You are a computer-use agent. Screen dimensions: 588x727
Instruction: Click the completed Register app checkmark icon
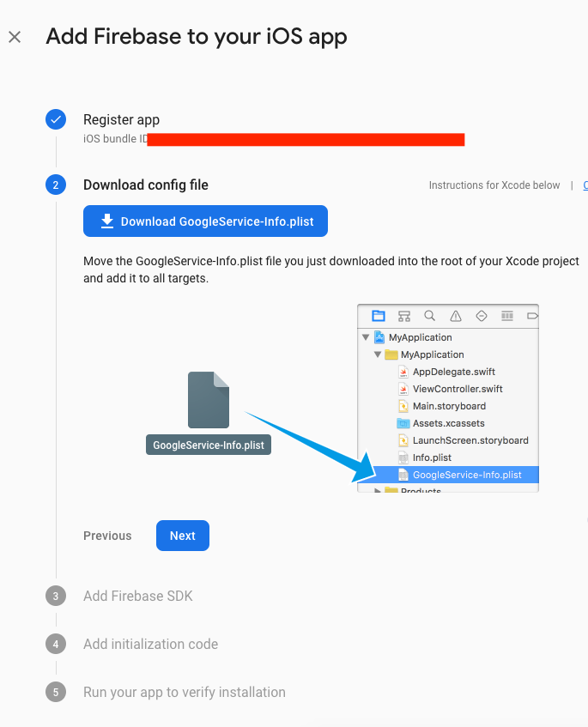coord(56,119)
